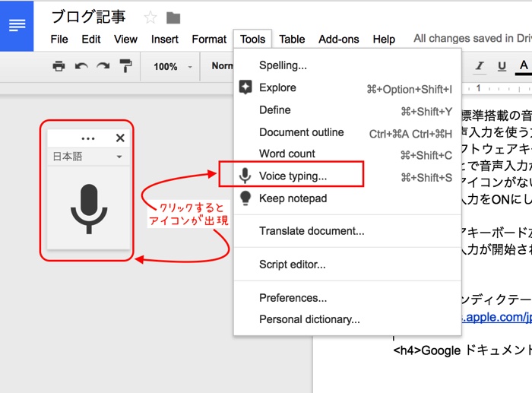Open the Add-ons menu
Screen dimensions: 532x393
pos(339,40)
